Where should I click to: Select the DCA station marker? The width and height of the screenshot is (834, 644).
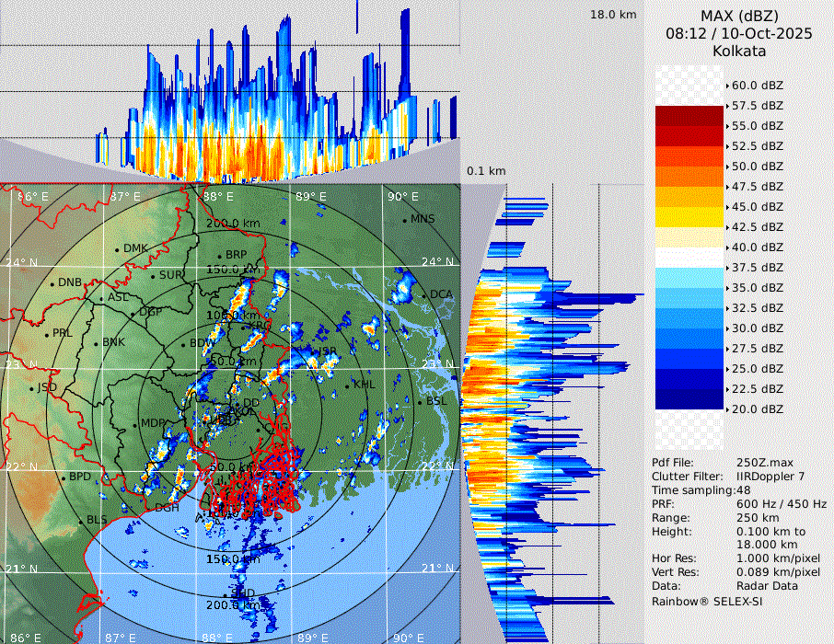(x=425, y=294)
